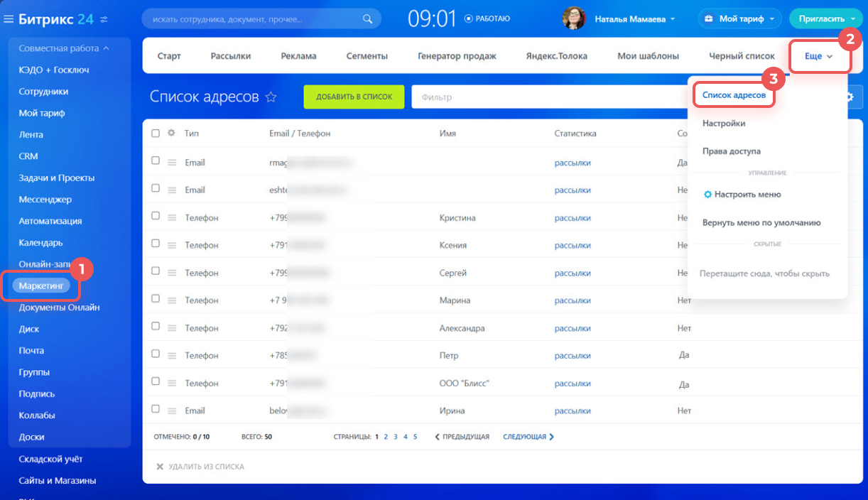Switch to the Сегменты tab
The height and width of the screenshot is (500, 868).
(x=367, y=56)
